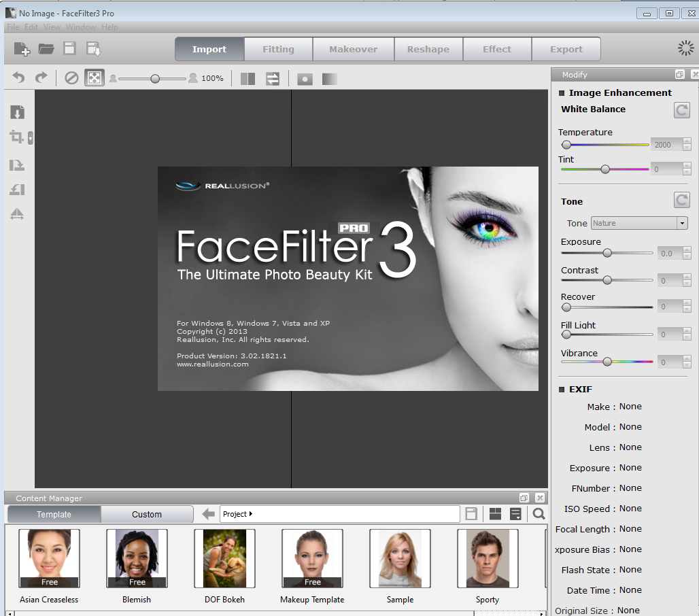Click the spinning loader icon at top right
This screenshot has width=699, height=616.
[x=685, y=48]
